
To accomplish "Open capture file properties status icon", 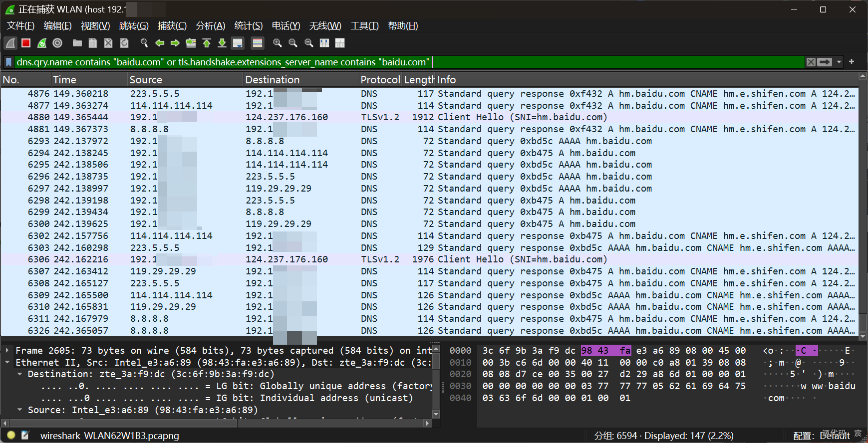I will point(25,436).
